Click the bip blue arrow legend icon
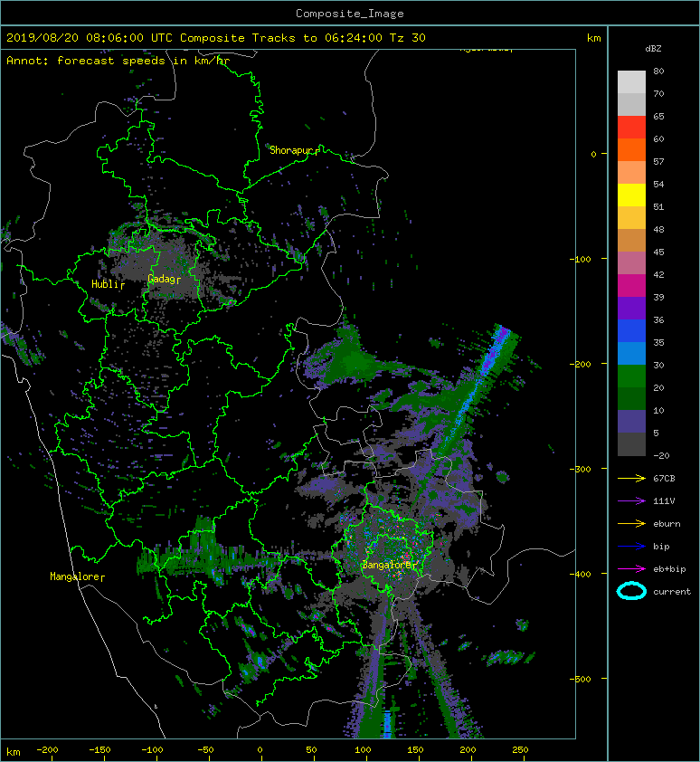The width and height of the screenshot is (700, 762). [x=631, y=547]
